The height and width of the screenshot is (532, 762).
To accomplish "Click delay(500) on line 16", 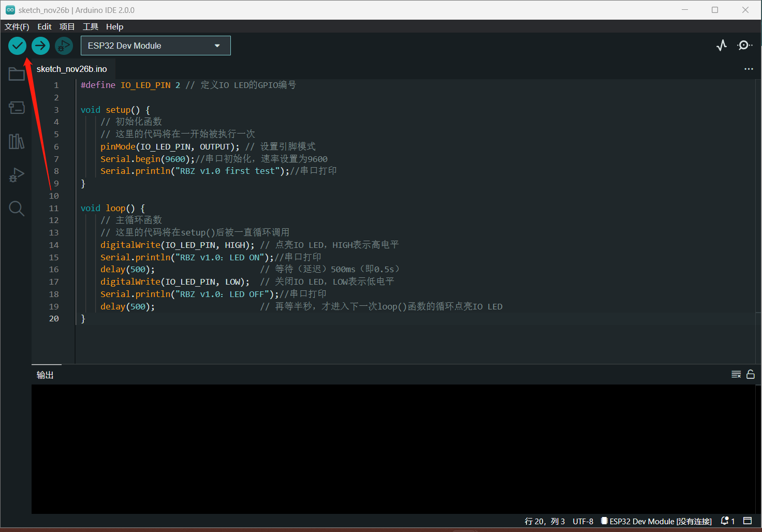I will (127, 270).
